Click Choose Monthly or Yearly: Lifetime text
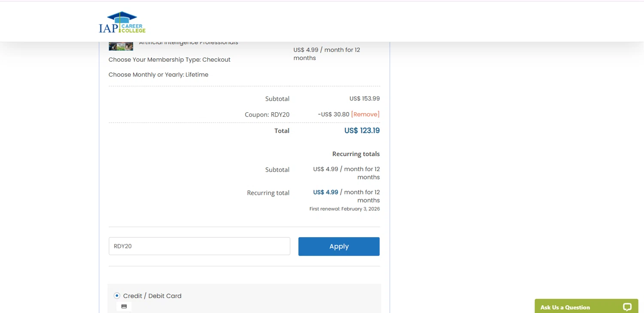The image size is (644, 313). 158,75
